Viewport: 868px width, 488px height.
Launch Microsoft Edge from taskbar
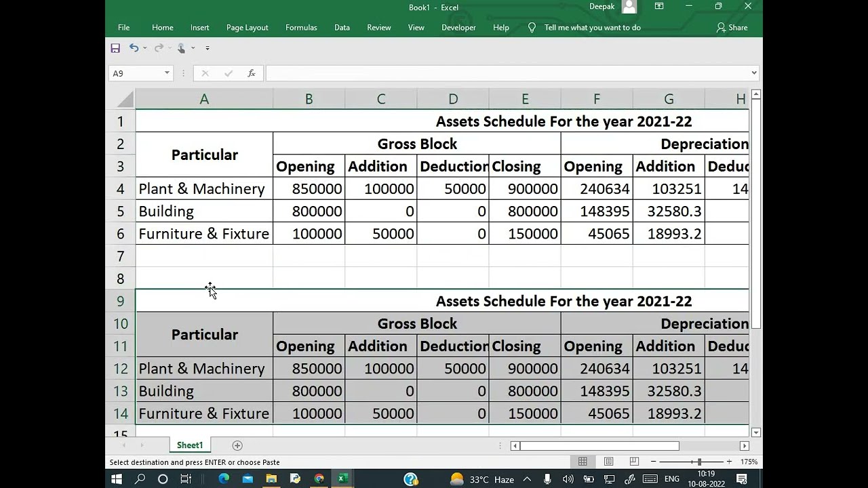click(224, 479)
